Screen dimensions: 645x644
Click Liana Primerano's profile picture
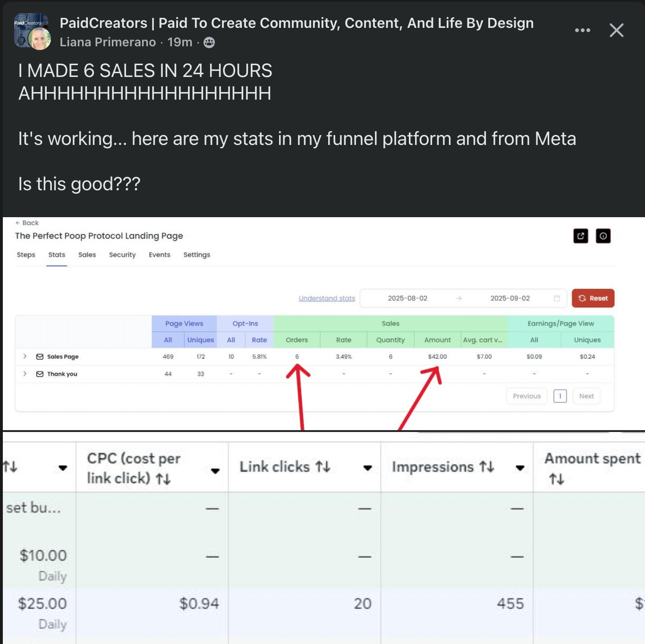click(x=40, y=39)
